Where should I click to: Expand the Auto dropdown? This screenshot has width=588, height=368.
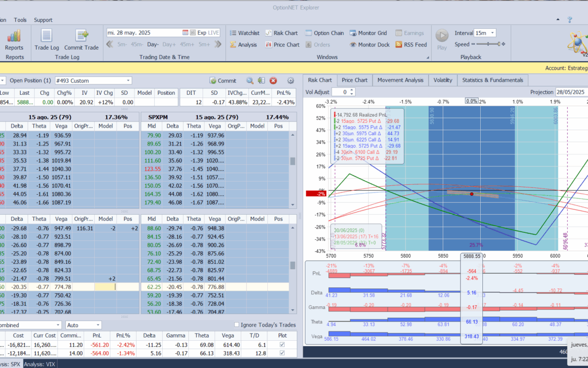[x=98, y=325]
